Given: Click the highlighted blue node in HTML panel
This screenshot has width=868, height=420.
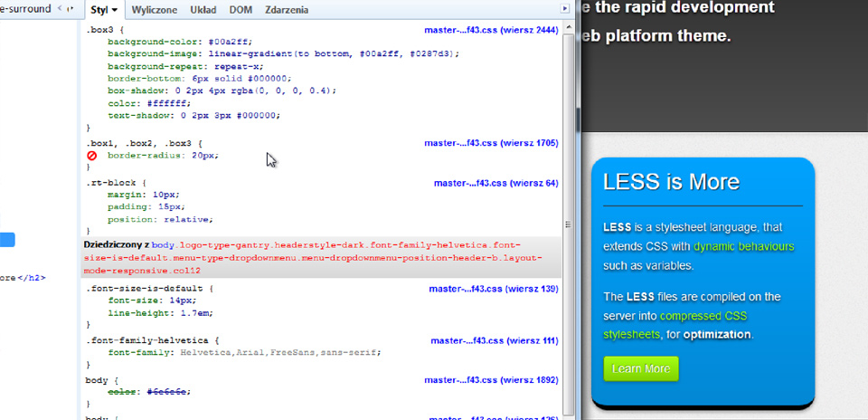Looking at the screenshot, I should coord(7,240).
